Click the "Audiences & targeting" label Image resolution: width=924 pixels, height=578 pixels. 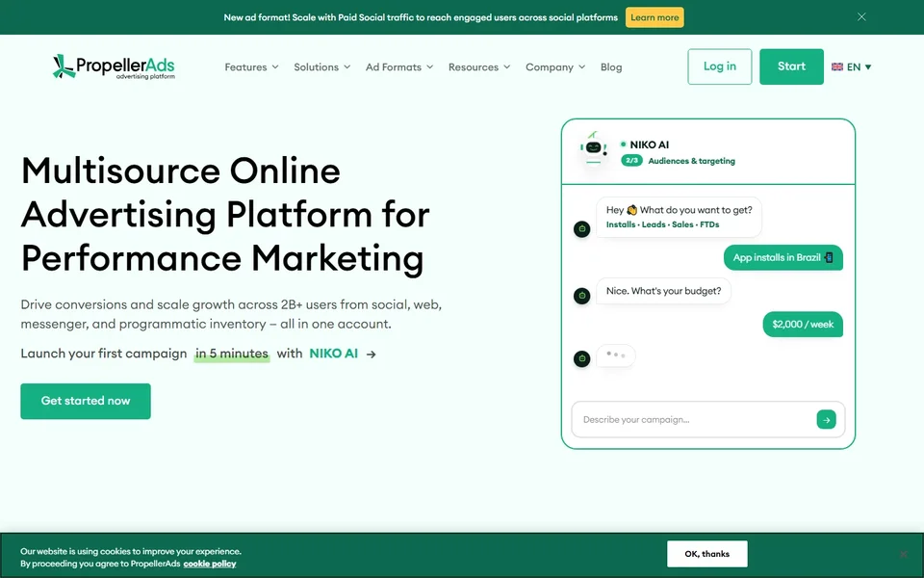[x=691, y=161]
